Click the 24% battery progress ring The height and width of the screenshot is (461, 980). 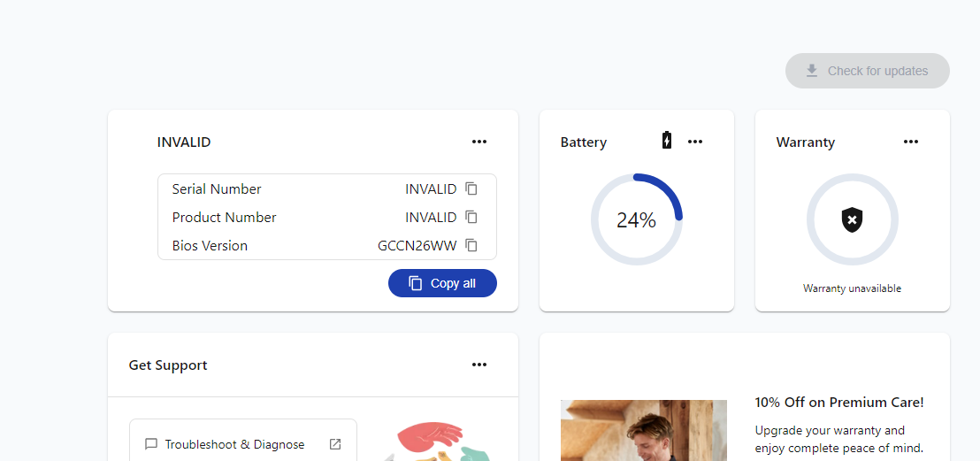coord(636,220)
